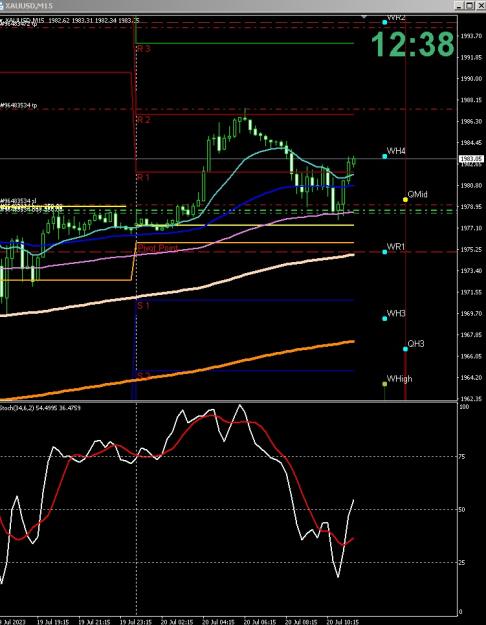
Task: Minimize the XAUUSD,M15 chart window
Action: 460,6
